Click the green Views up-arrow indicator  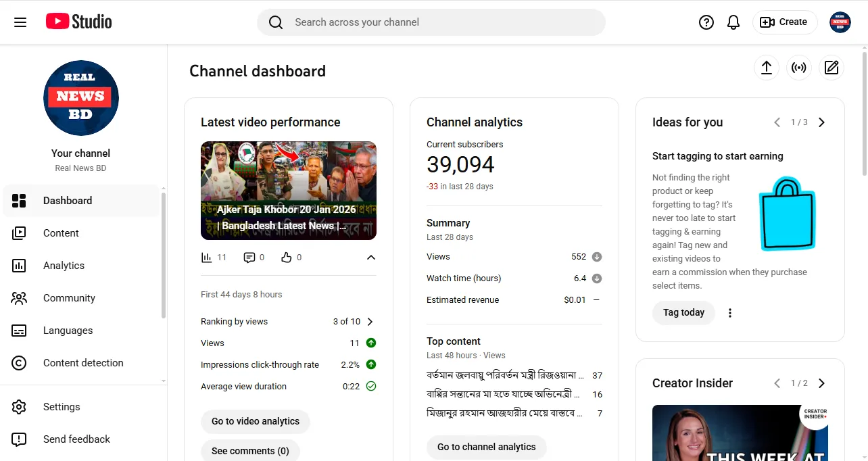tap(371, 343)
